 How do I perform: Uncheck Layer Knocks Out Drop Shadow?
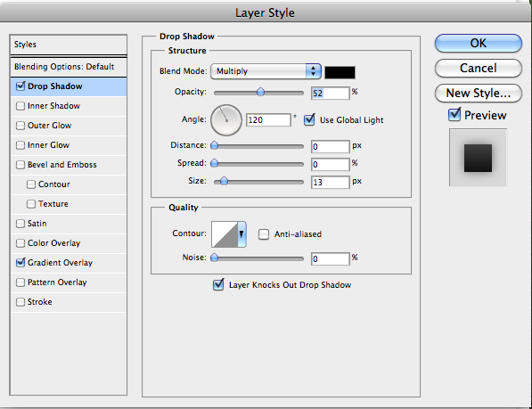click(218, 284)
